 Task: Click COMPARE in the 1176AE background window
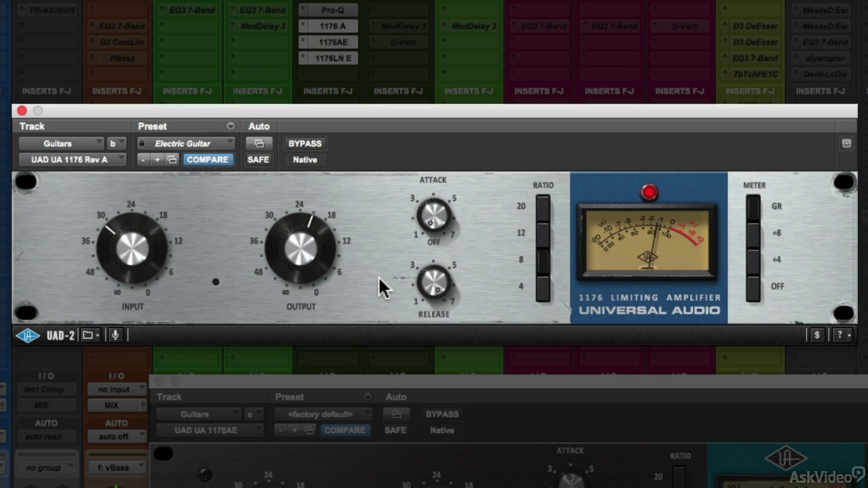pyautogui.click(x=344, y=430)
